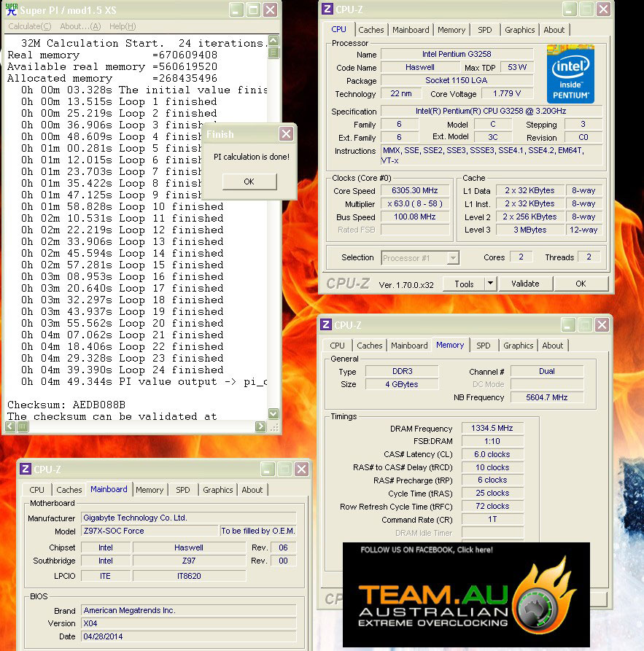Click the Follow us on Facebook banner link

point(427,550)
